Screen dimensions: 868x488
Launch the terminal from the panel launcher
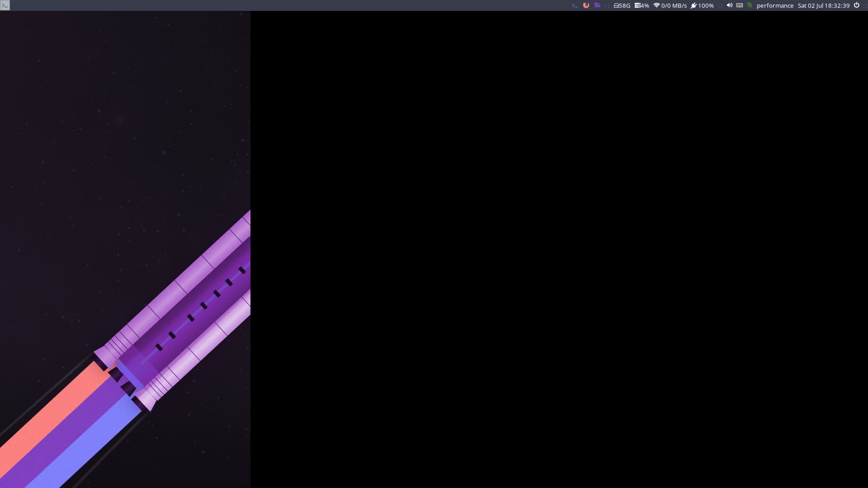tap(575, 5)
